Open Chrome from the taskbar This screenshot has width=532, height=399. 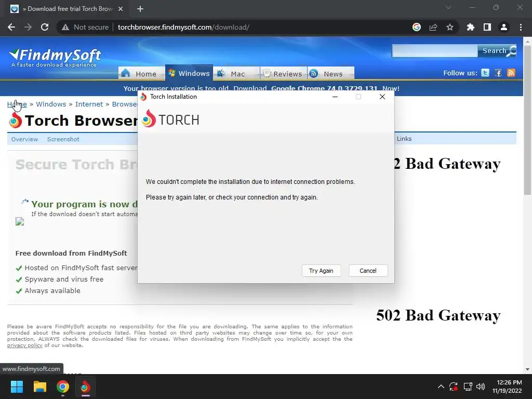pos(63,387)
